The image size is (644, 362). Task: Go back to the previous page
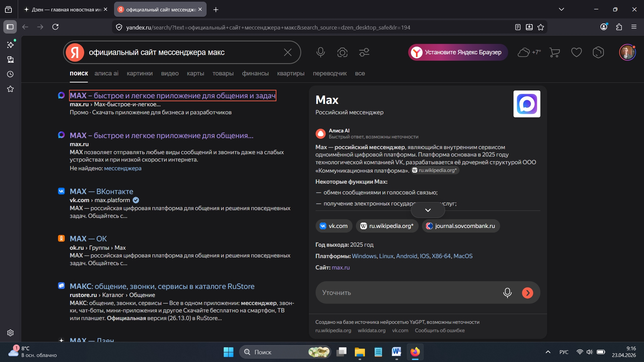pos(25,27)
